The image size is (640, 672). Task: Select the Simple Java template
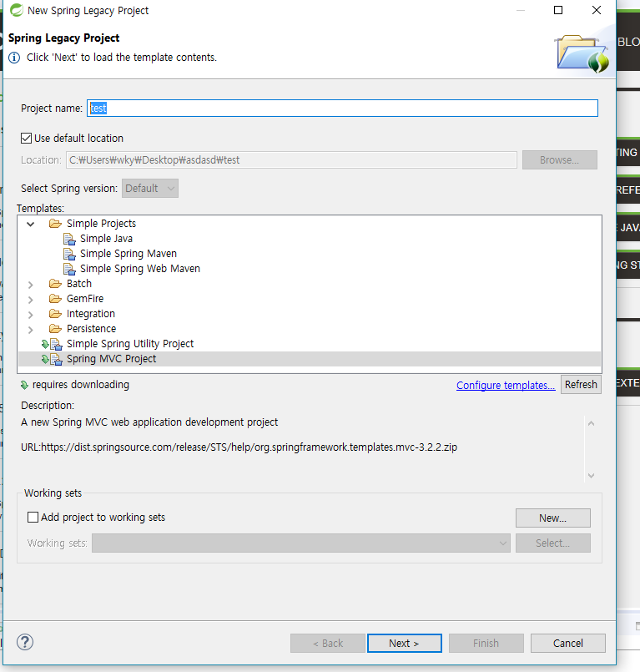(x=106, y=239)
